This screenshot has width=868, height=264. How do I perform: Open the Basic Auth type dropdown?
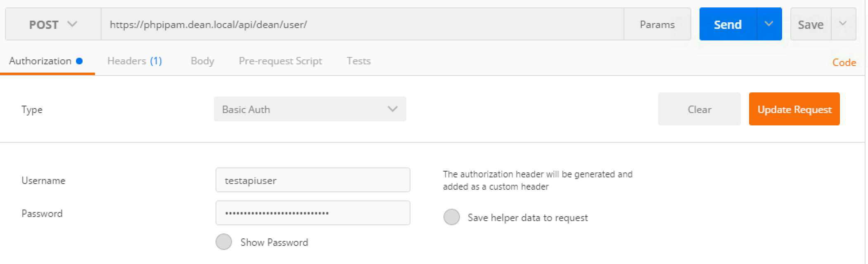(310, 109)
